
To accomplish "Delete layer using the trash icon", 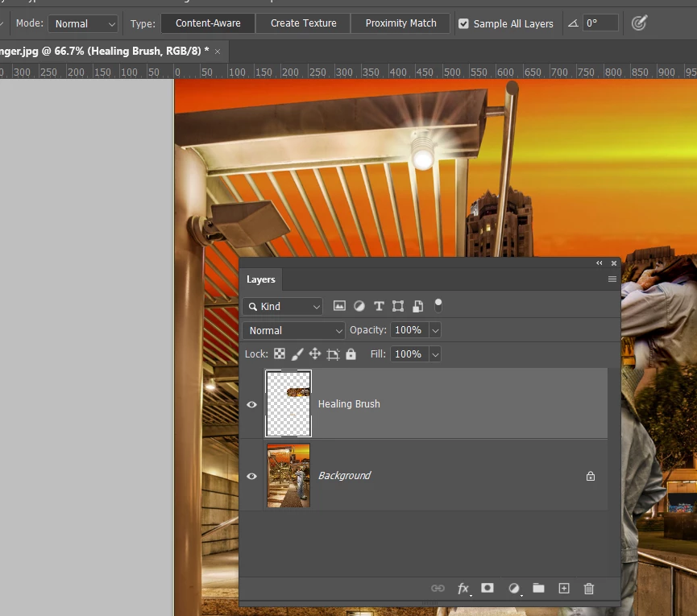I will tap(589, 589).
